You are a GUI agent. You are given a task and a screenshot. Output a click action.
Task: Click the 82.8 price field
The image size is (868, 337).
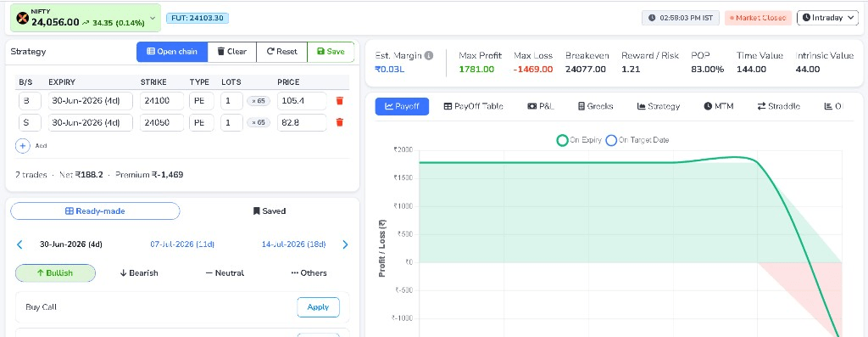(302, 122)
